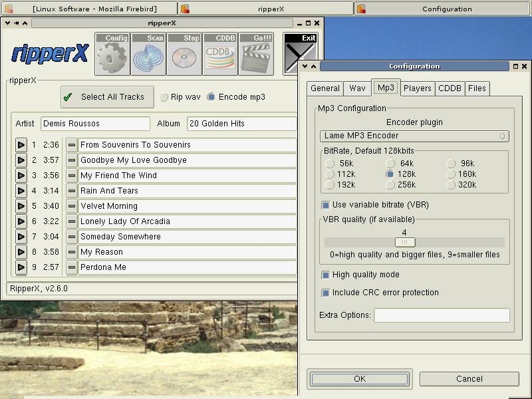Open the ripperX window menu arrow
The image size is (532, 399).
coord(7,23)
